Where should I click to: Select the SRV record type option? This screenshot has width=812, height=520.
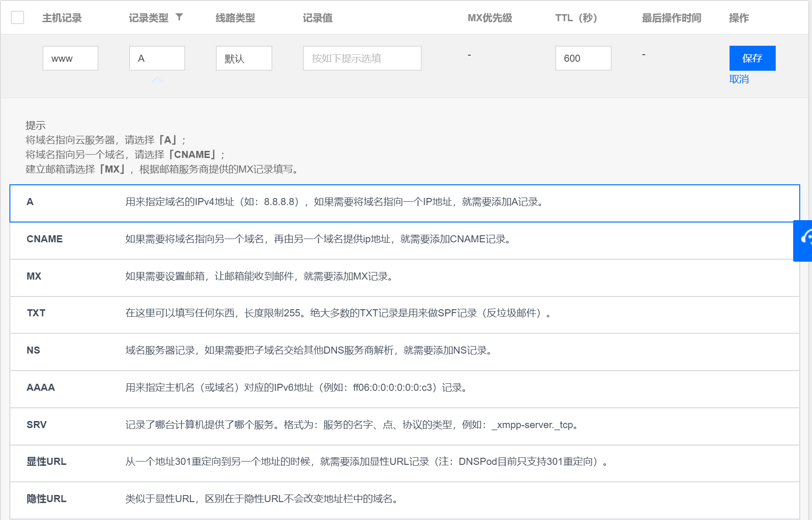(x=405, y=426)
